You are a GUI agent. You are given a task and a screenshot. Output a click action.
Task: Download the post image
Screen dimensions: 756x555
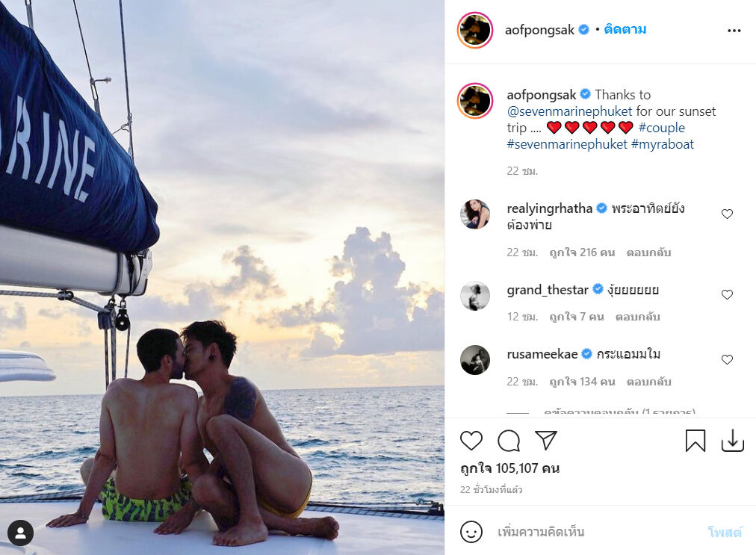tap(732, 441)
